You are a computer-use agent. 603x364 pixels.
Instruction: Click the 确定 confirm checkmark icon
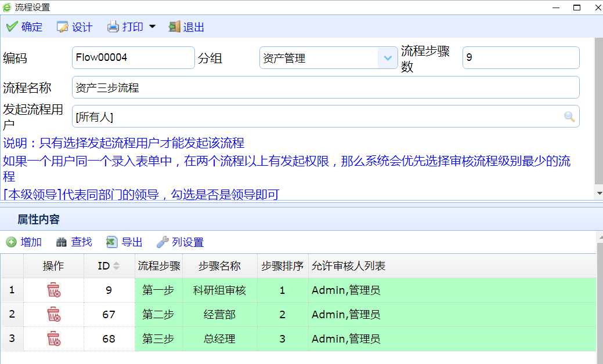pyautogui.click(x=12, y=27)
